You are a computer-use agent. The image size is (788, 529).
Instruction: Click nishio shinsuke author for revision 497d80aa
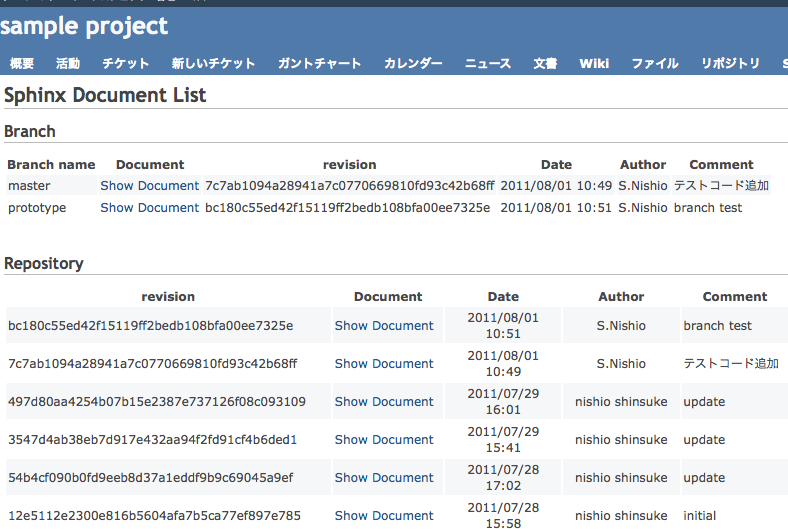pyautogui.click(x=621, y=402)
